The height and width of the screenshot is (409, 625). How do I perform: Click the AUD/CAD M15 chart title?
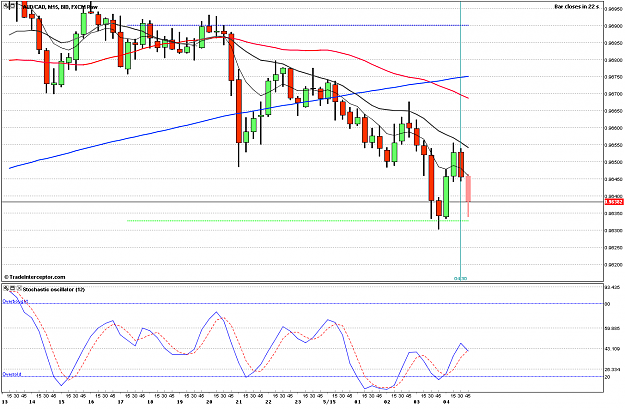pos(60,7)
